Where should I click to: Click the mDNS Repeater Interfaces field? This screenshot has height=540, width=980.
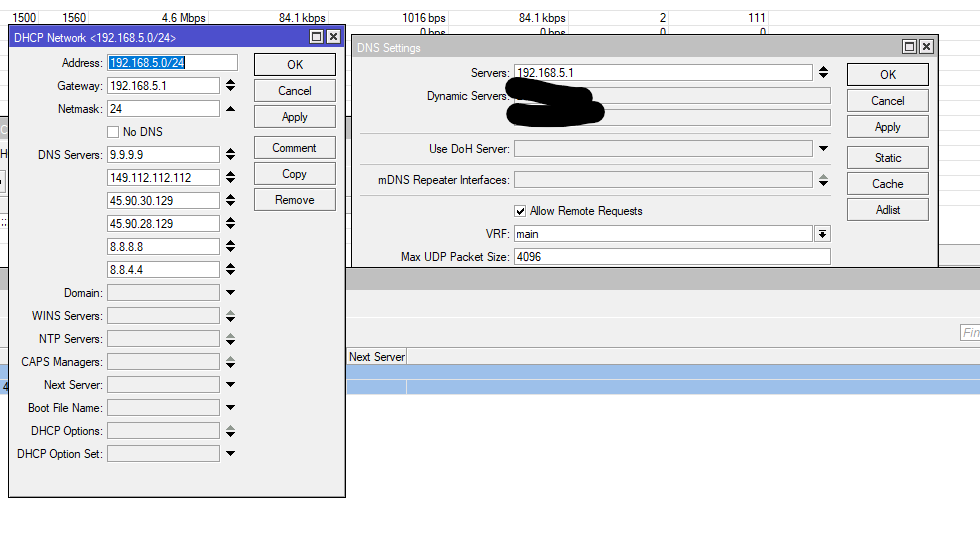[663, 180]
